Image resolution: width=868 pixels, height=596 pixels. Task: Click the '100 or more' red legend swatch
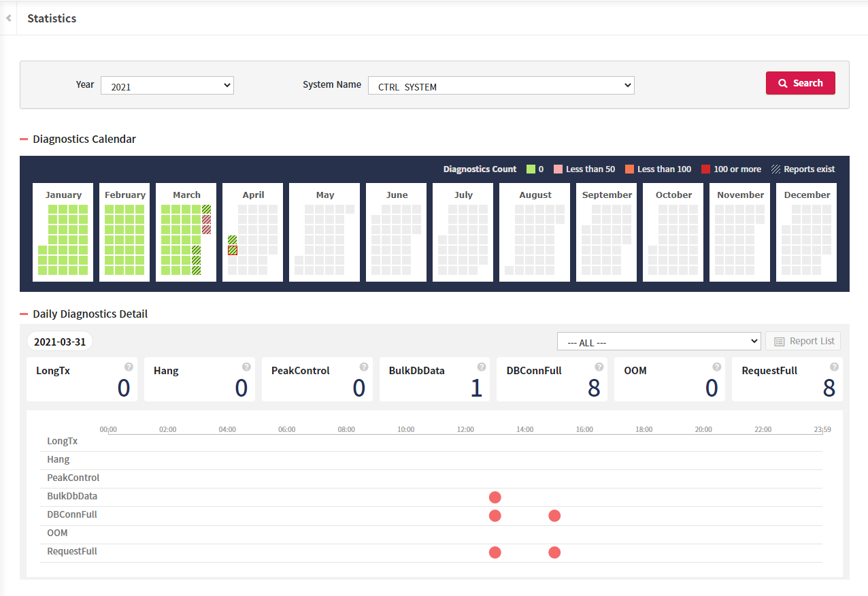(x=705, y=169)
